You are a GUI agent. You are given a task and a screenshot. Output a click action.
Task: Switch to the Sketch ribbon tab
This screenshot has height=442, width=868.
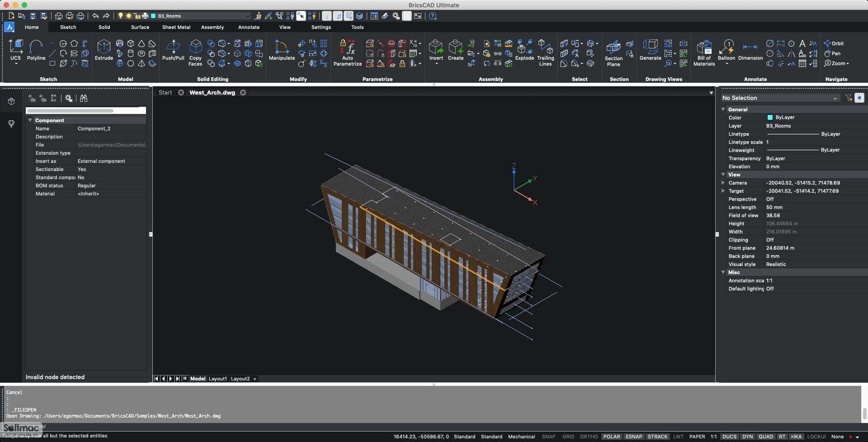point(68,27)
